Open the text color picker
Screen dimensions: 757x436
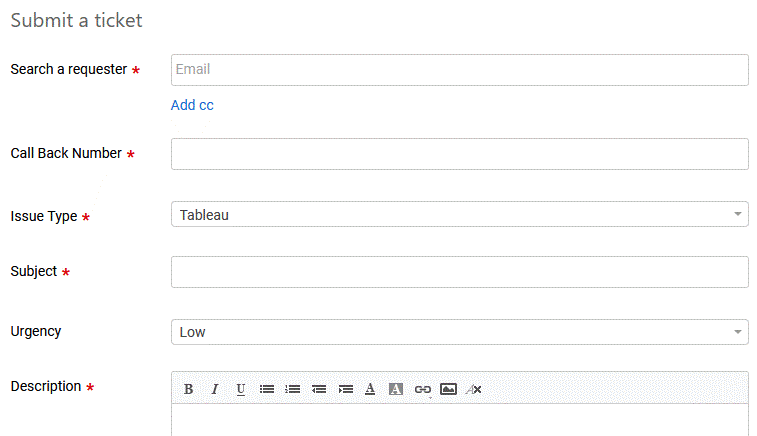coord(370,389)
